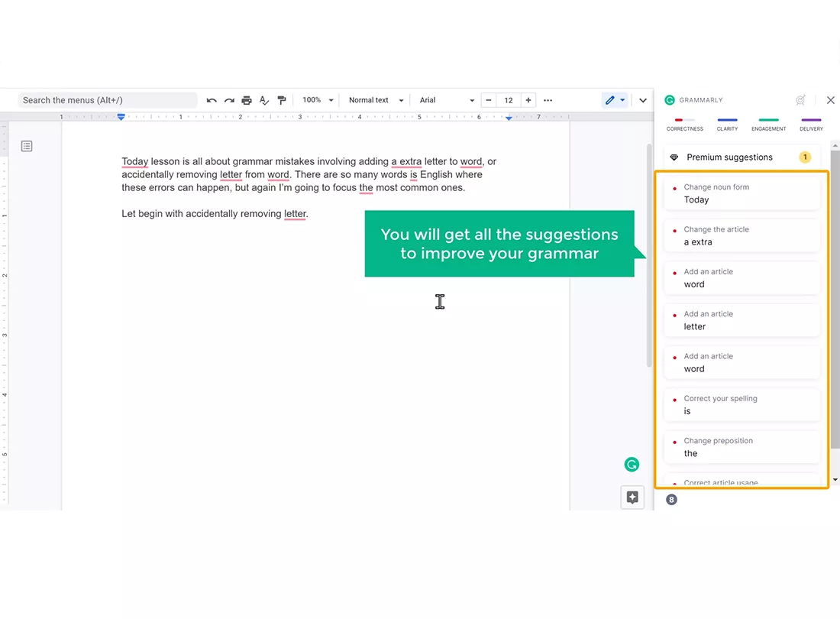The image size is (840, 619).
Task: Switch to the Clarity tab
Action: tap(727, 125)
